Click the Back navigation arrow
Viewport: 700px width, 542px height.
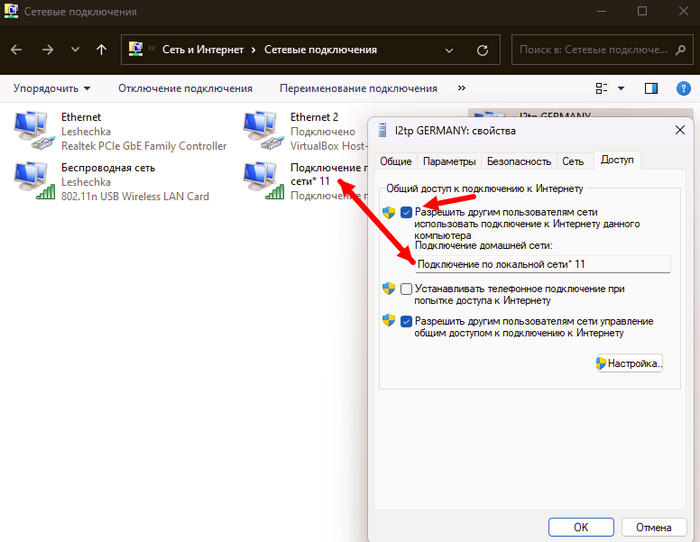(x=18, y=49)
